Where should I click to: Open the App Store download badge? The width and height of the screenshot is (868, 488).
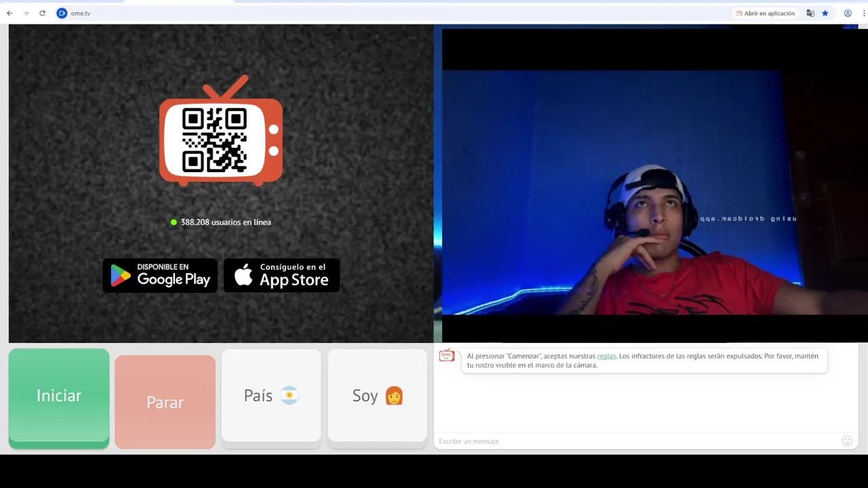281,275
